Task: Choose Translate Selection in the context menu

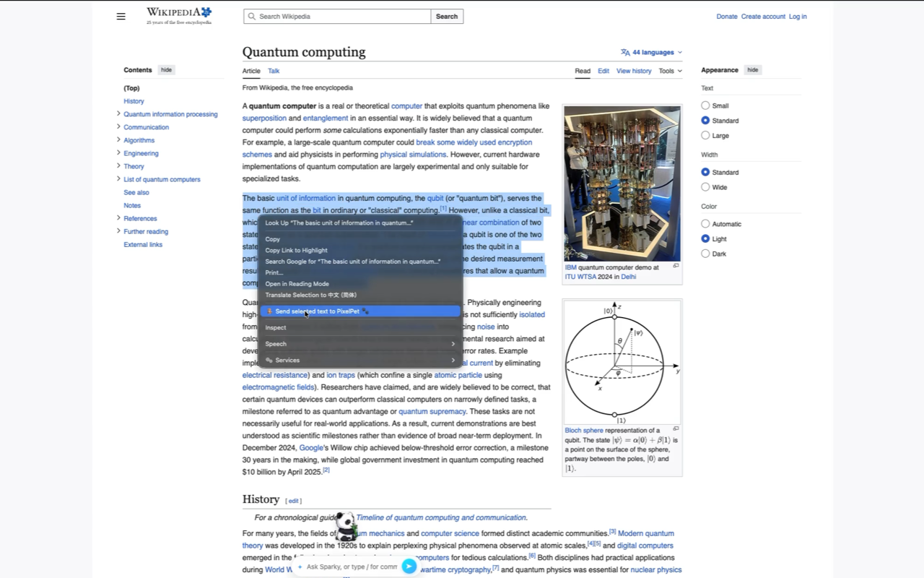Action: [360, 295]
